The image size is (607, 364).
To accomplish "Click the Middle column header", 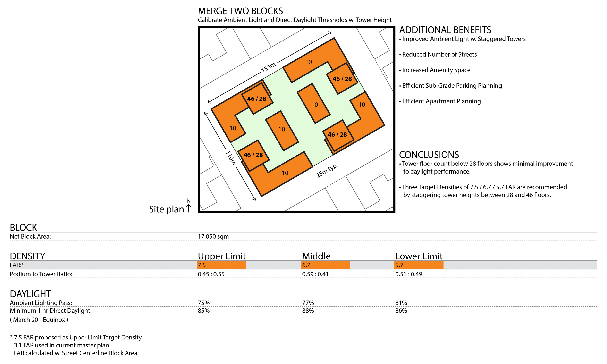I will coord(316,256).
